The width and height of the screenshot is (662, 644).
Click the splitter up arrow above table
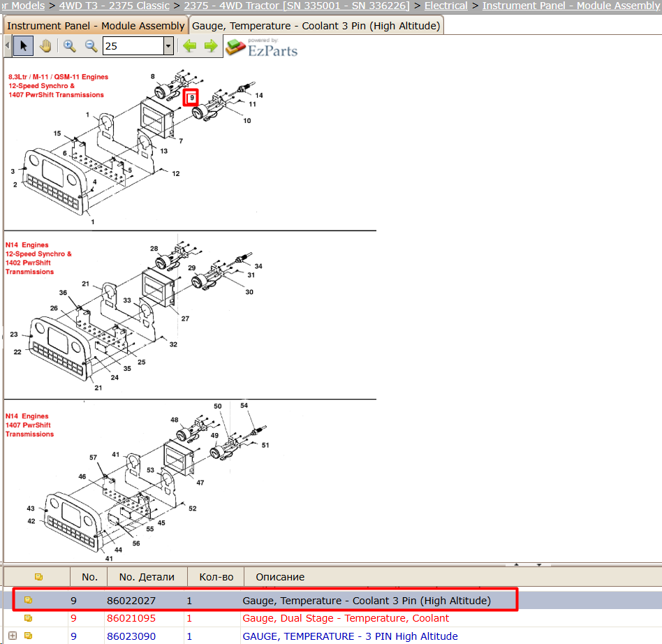(516, 564)
